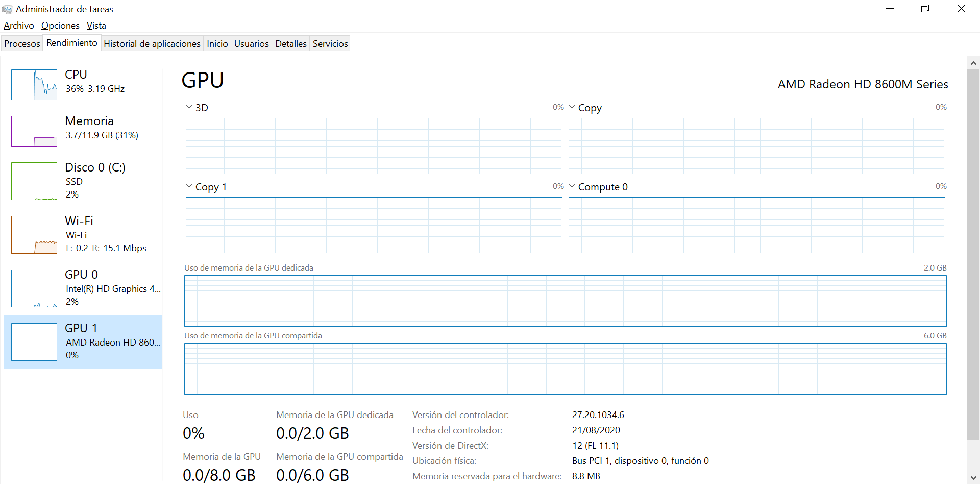This screenshot has height=488, width=980.
Task: Open the Vista menu
Action: pyautogui.click(x=96, y=26)
